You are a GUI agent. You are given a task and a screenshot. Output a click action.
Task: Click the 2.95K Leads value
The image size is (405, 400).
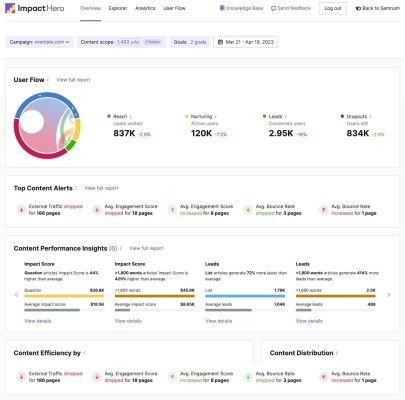click(281, 133)
